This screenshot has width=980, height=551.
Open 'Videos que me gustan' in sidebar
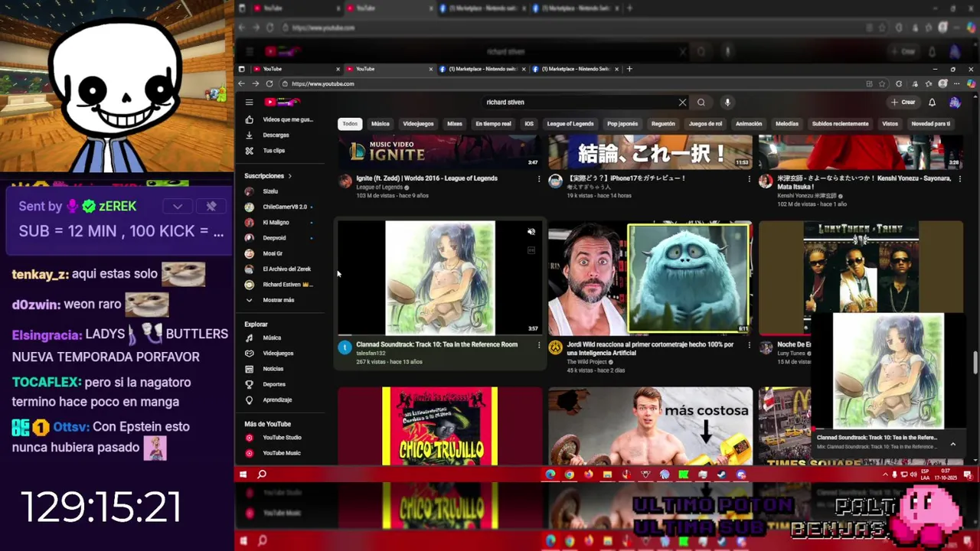(x=279, y=119)
